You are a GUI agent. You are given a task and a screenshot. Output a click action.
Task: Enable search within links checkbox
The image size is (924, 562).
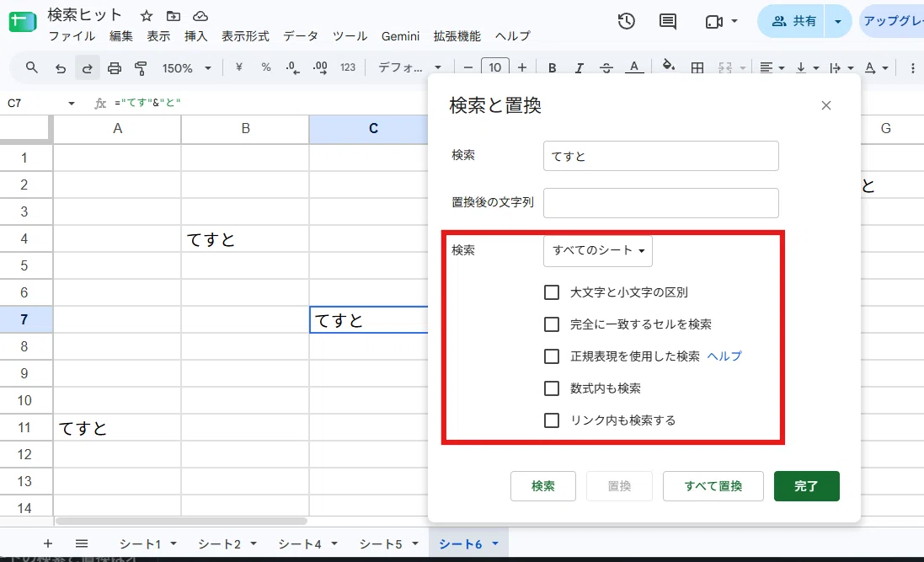coord(552,420)
